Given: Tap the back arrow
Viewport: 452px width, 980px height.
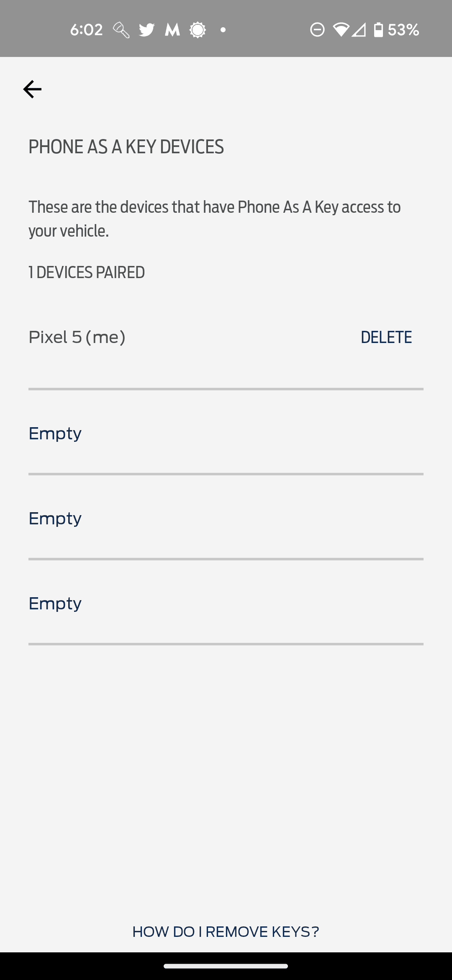Looking at the screenshot, I should (32, 89).
